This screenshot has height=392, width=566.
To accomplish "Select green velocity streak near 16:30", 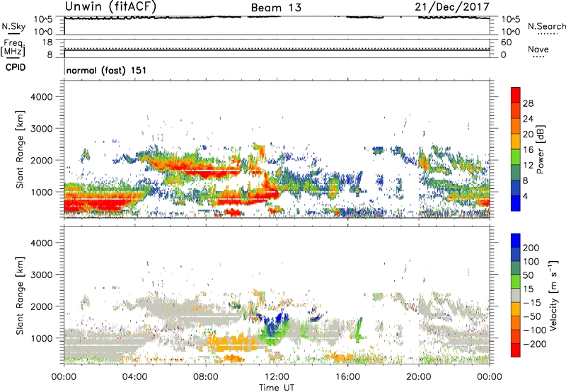I will [359, 330].
